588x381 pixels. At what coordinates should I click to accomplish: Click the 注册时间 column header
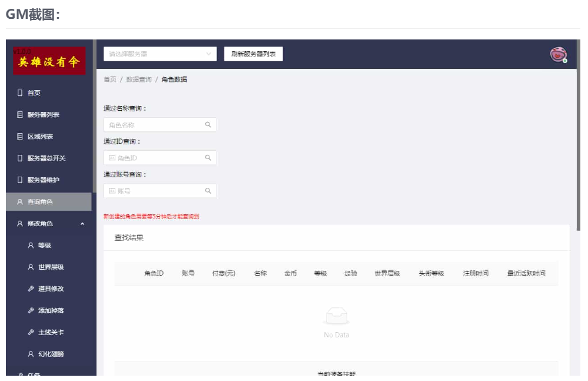476,273
